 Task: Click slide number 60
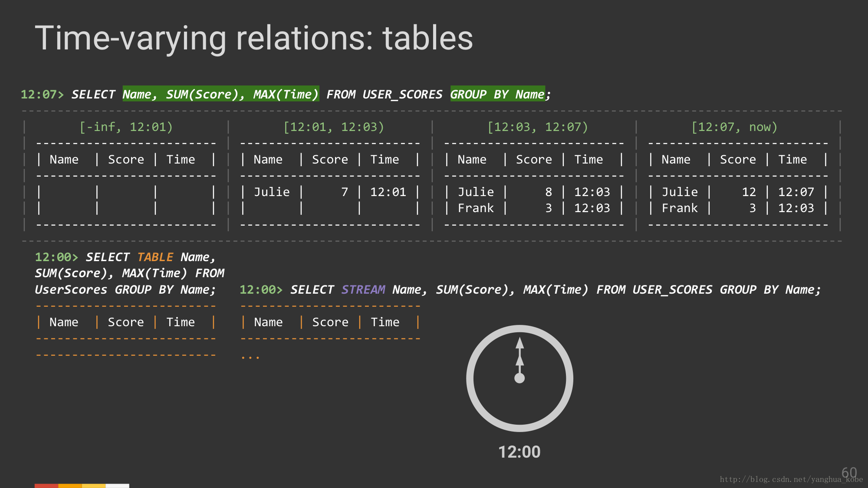click(x=849, y=472)
